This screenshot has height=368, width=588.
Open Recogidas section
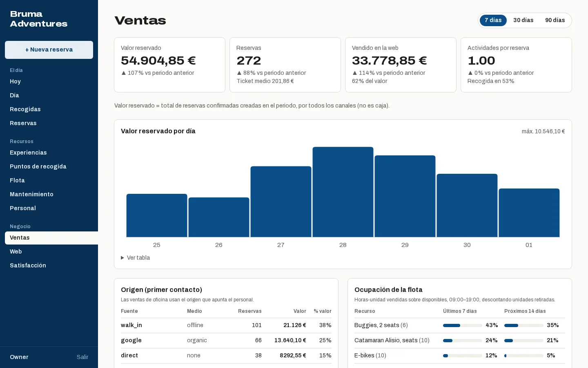(x=49, y=109)
